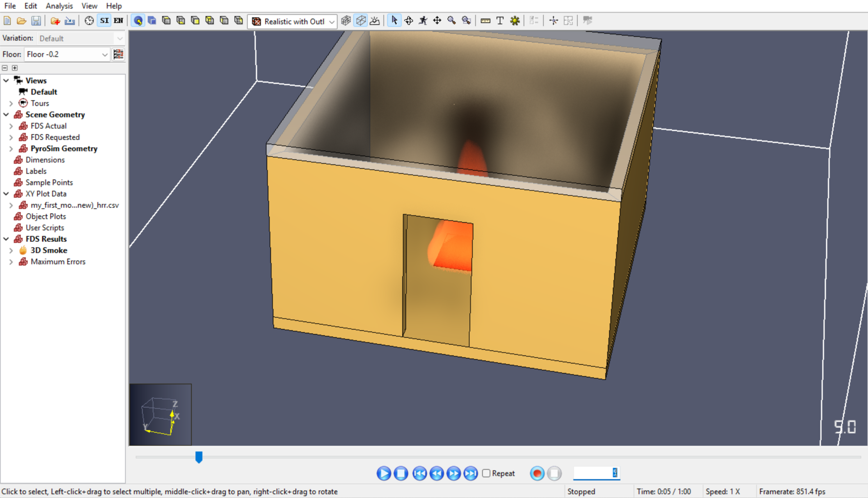Viewport: 868px width, 498px height.
Task: Select the Default view item
Action: (44, 92)
